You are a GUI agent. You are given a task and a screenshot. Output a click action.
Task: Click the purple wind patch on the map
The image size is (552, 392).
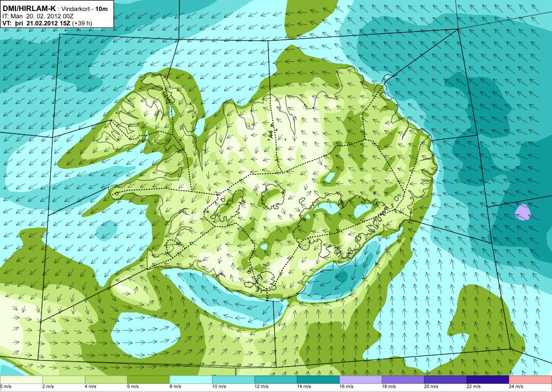[523, 213]
